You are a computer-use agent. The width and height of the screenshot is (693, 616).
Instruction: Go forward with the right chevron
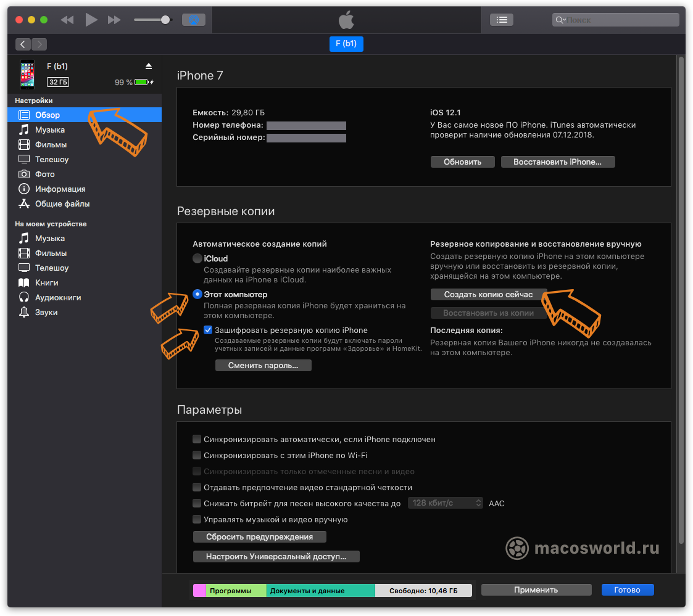click(x=39, y=44)
